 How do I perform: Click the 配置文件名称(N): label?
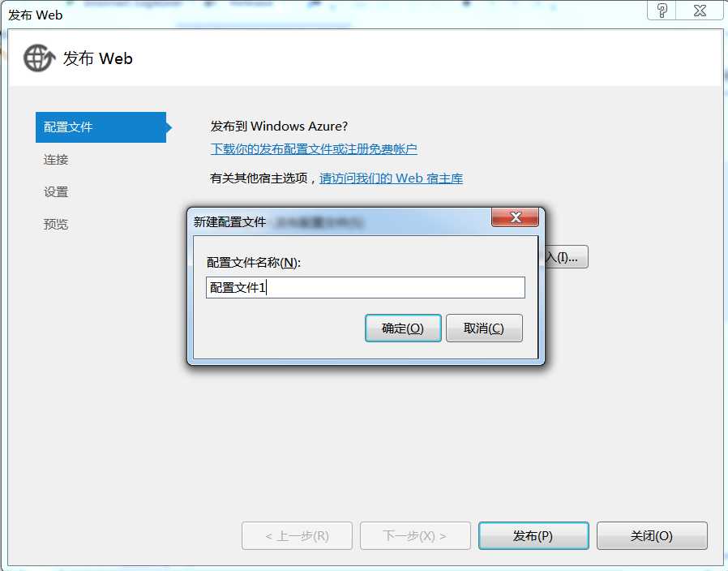point(254,263)
